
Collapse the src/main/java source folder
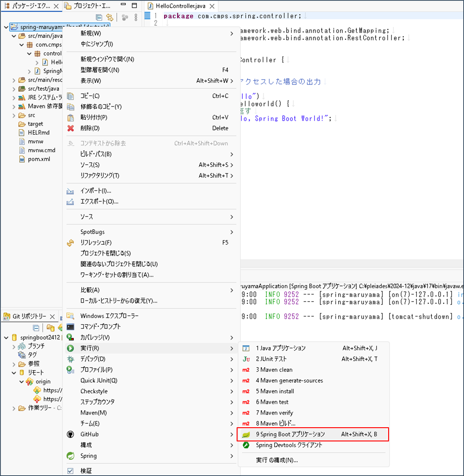point(14,36)
